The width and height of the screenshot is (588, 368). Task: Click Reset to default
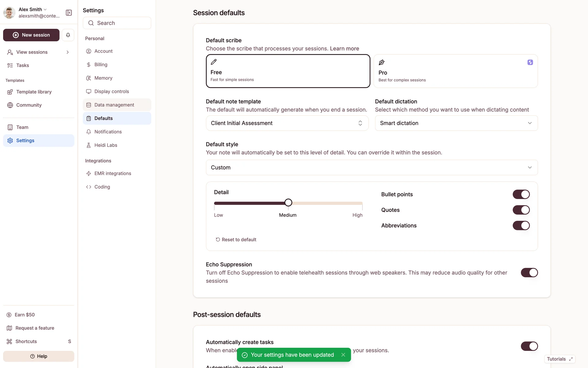click(236, 240)
